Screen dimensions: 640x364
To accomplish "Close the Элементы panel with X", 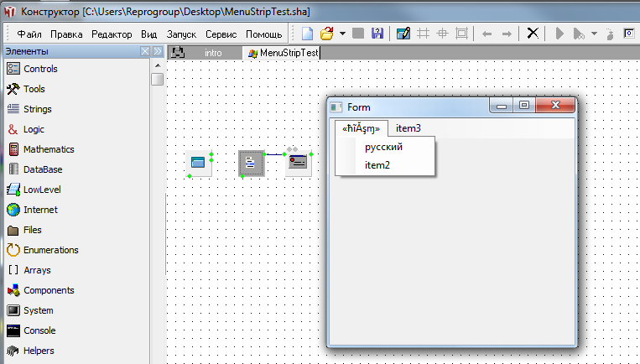I will (144, 52).
